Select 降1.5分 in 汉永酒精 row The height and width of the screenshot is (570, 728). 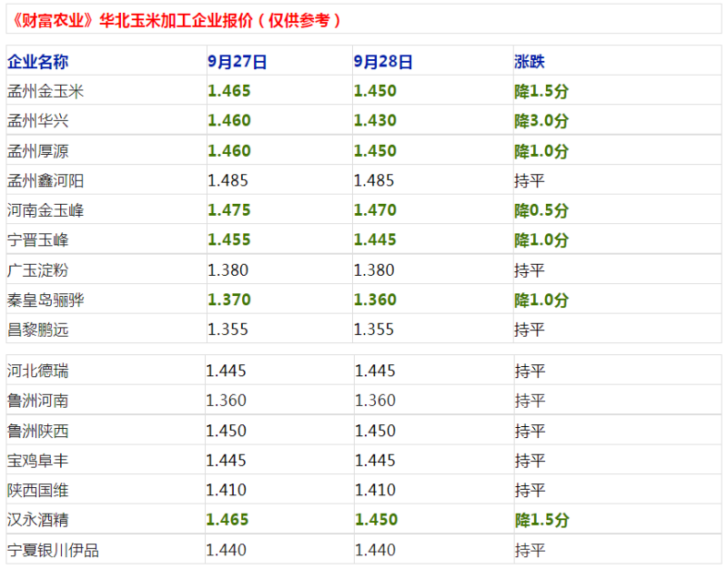[x=541, y=519]
